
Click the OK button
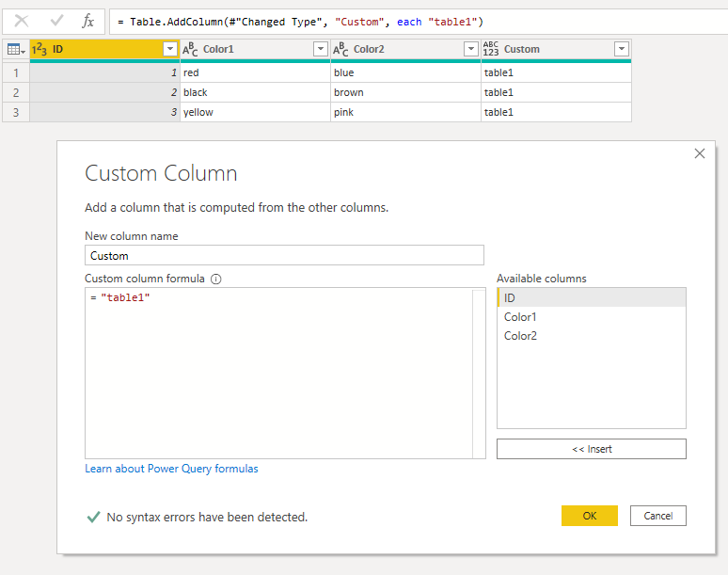click(x=590, y=516)
